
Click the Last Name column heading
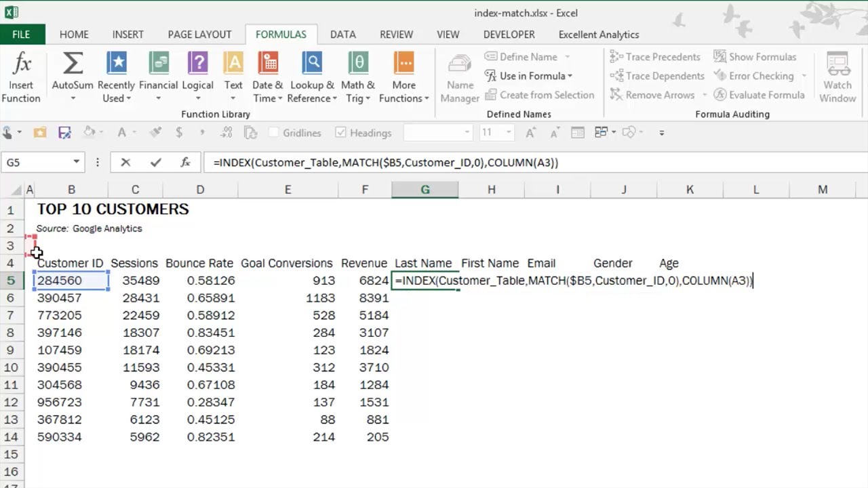(423, 263)
